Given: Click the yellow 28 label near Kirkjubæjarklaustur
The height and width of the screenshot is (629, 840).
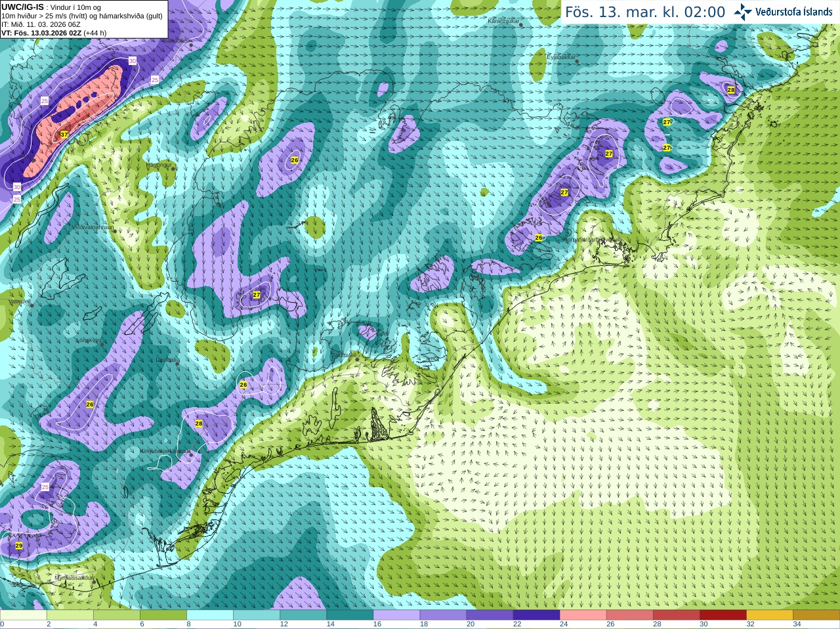Looking at the screenshot, I should tap(199, 423).
